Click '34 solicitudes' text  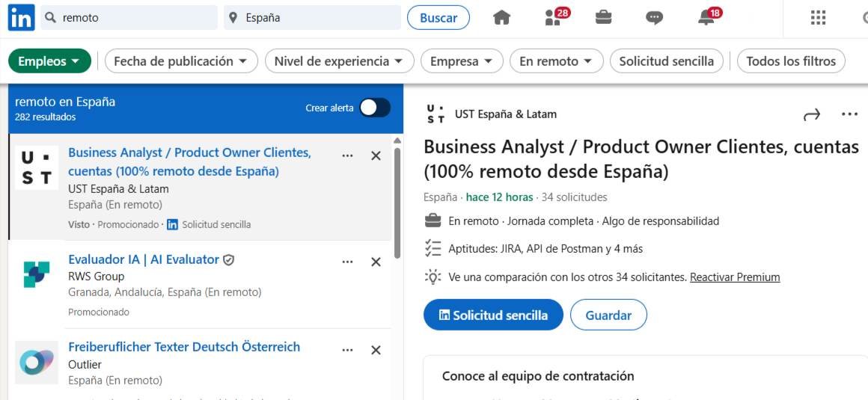point(574,197)
